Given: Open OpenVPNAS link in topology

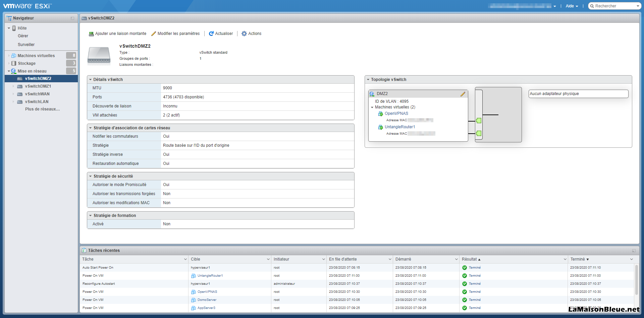Looking at the screenshot, I should 396,113.
